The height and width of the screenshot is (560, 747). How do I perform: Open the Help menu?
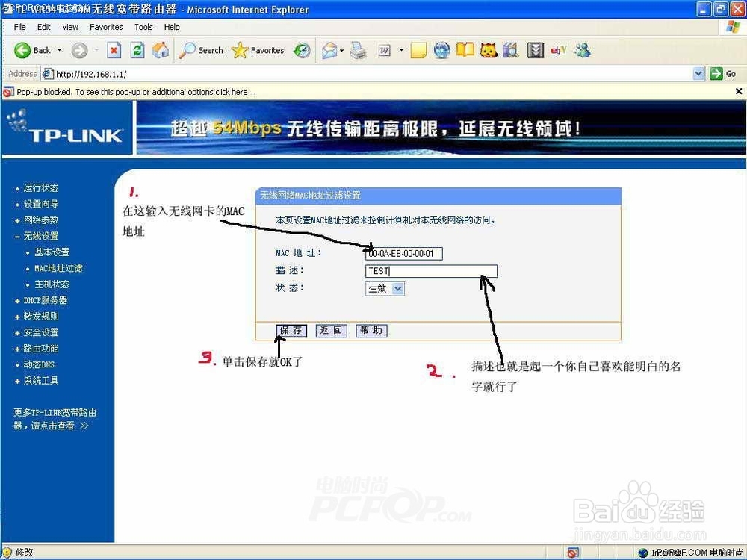tap(172, 27)
